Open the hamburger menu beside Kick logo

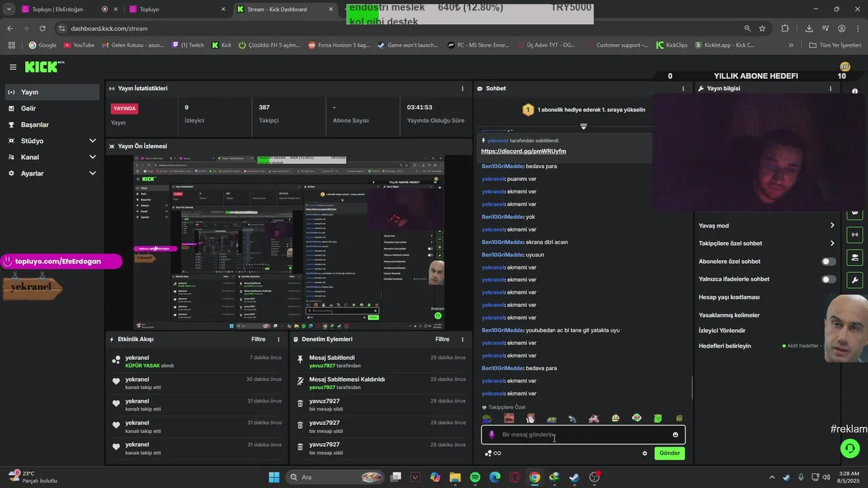[13, 67]
